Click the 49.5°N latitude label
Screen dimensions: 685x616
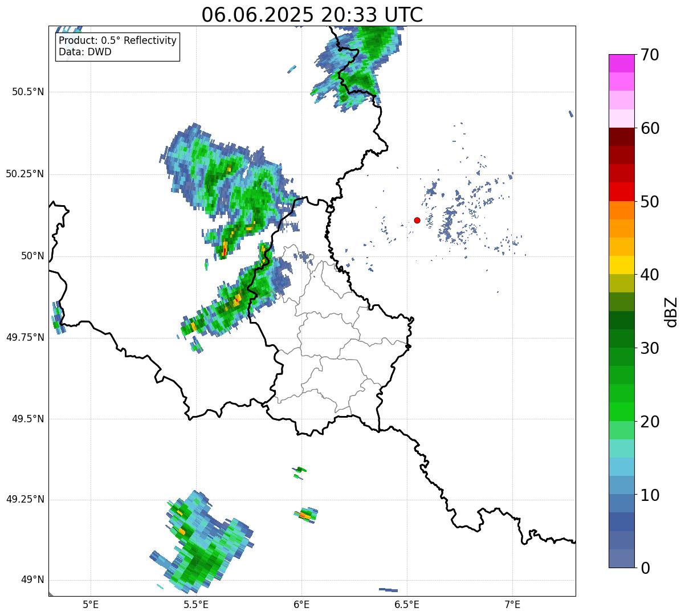click(x=28, y=419)
